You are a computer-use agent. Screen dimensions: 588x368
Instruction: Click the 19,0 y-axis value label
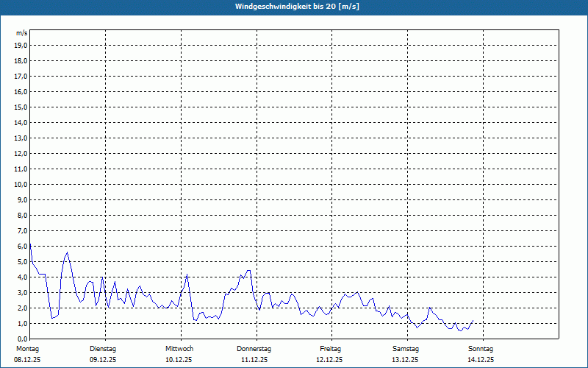[21, 45]
